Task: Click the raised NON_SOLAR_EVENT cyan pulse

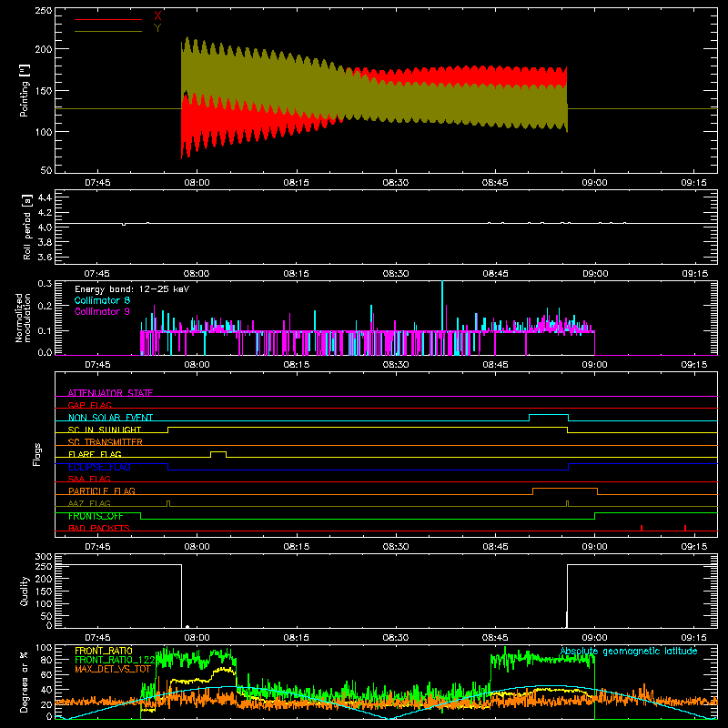Action: pyautogui.click(x=549, y=415)
